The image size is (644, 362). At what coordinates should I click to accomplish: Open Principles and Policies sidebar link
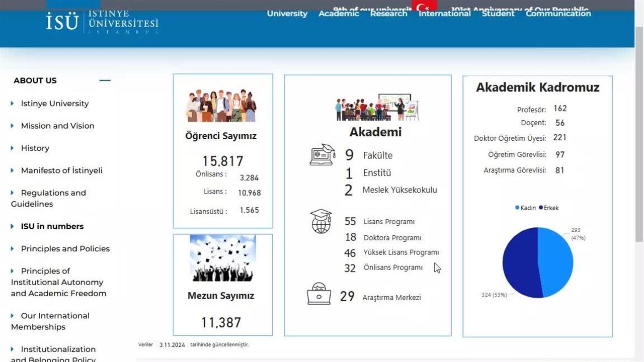[65, 248]
